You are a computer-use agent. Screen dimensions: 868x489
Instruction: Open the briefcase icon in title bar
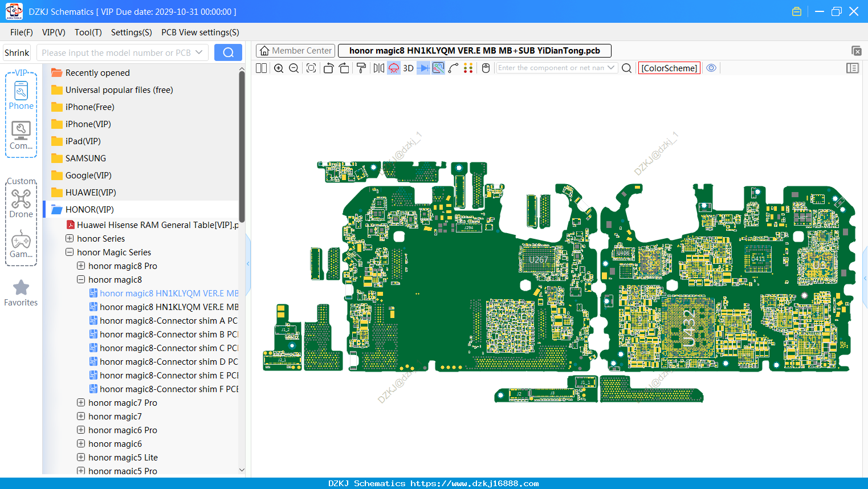[x=797, y=11]
